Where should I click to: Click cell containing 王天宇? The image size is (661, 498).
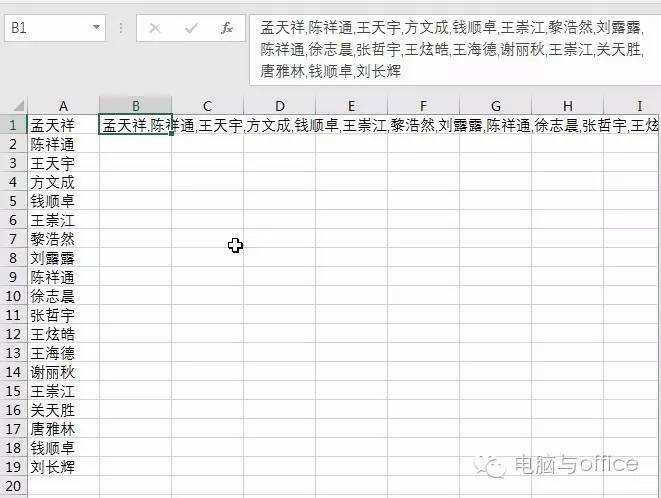63,163
